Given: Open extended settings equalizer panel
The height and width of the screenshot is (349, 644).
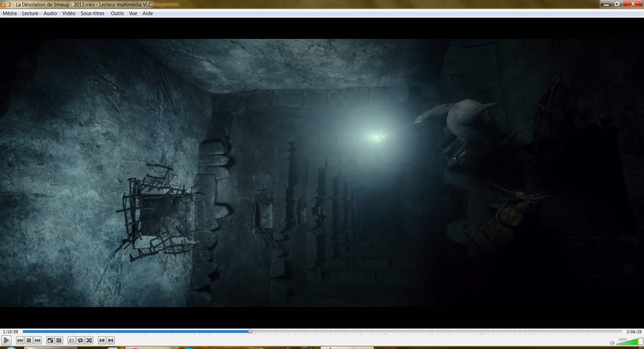Looking at the screenshot, I should coord(59,340).
